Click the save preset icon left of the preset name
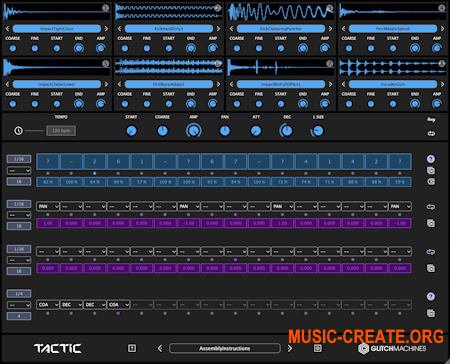This screenshot has height=364, width=450. click(132, 348)
